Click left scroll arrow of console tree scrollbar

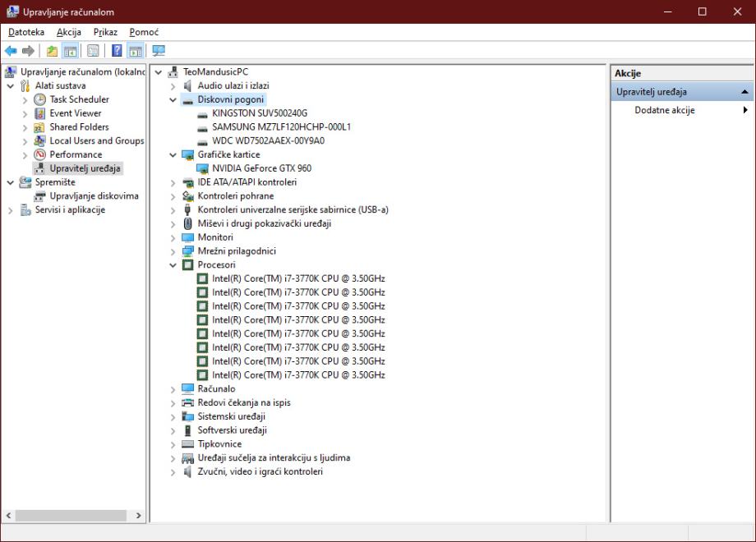(x=8, y=516)
